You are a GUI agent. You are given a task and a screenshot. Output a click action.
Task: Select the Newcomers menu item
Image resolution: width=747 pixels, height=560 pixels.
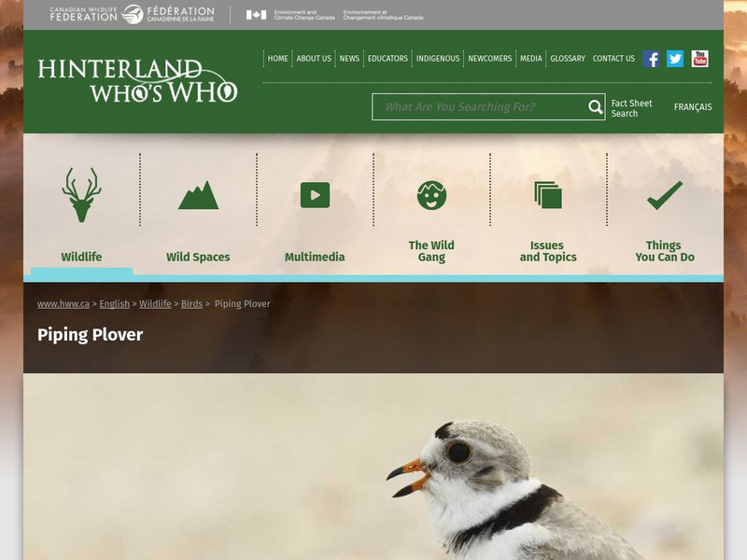(x=489, y=59)
